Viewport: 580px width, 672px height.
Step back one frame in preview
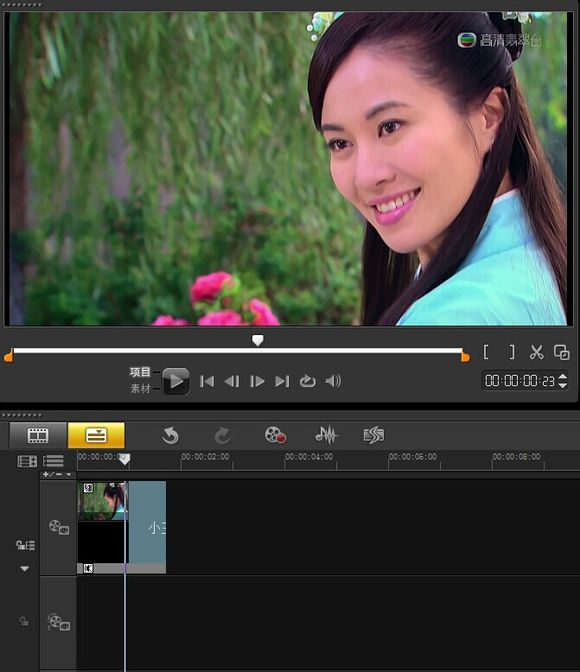[x=232, y=381]
